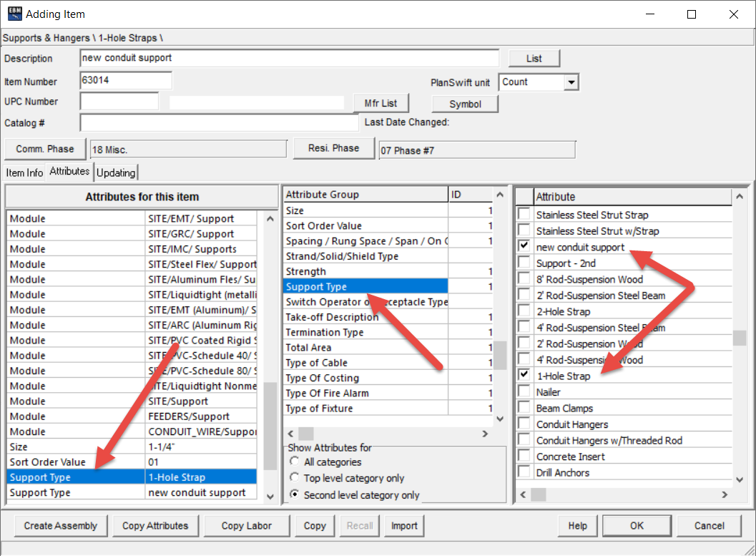The width and height of the screenshot is (756, 556).
Task: Click the Import button
Action: click(403, 525)
